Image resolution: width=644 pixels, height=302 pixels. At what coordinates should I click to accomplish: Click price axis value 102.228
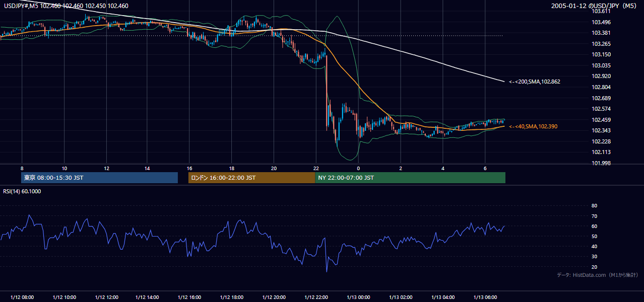coord(601,141)
